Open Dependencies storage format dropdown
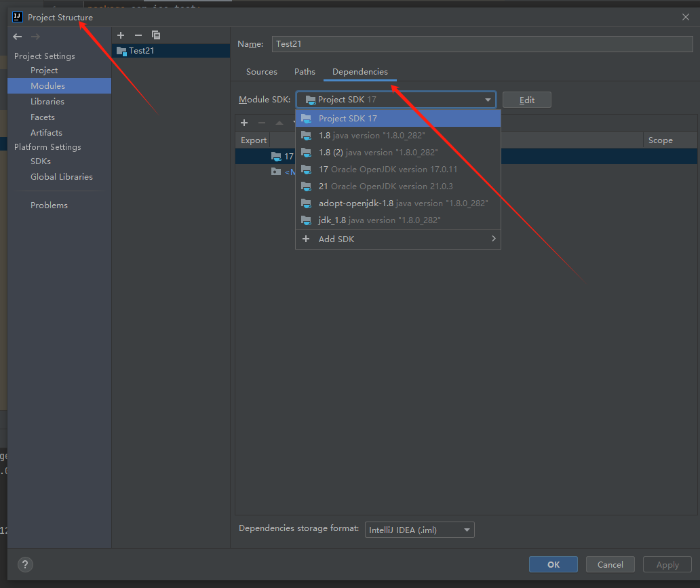The width and height of the screenshot is (700, 588). pyautogui.click(x=419, y=530)
